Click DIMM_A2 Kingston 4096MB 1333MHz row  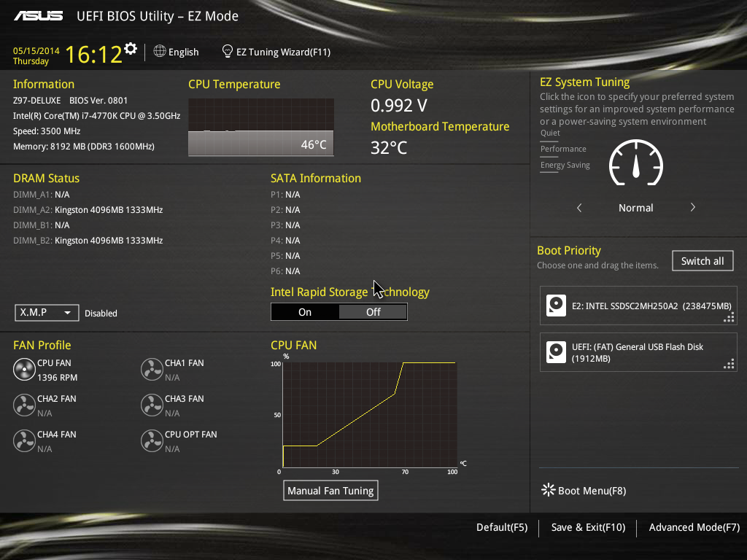click(x=88, y=209)
